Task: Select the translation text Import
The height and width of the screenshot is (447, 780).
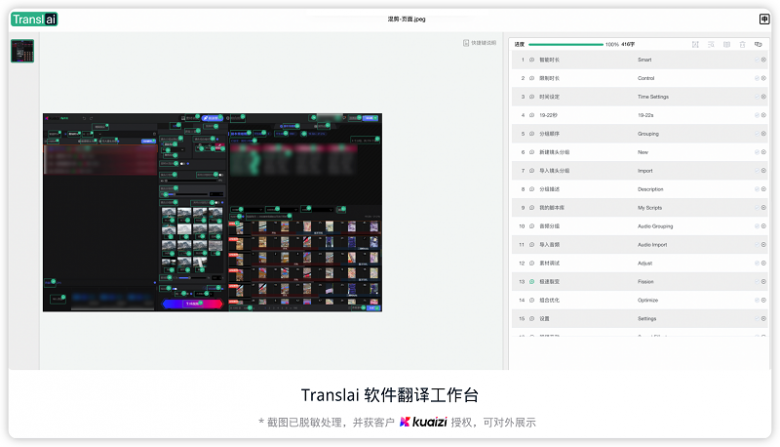Action: click(645, 171)
